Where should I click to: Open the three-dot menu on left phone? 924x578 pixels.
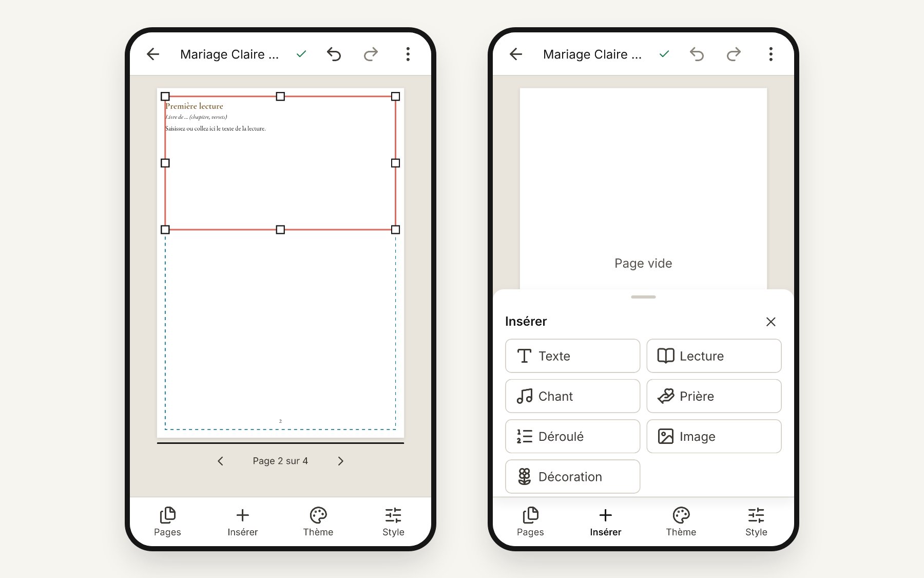point(408,54)
